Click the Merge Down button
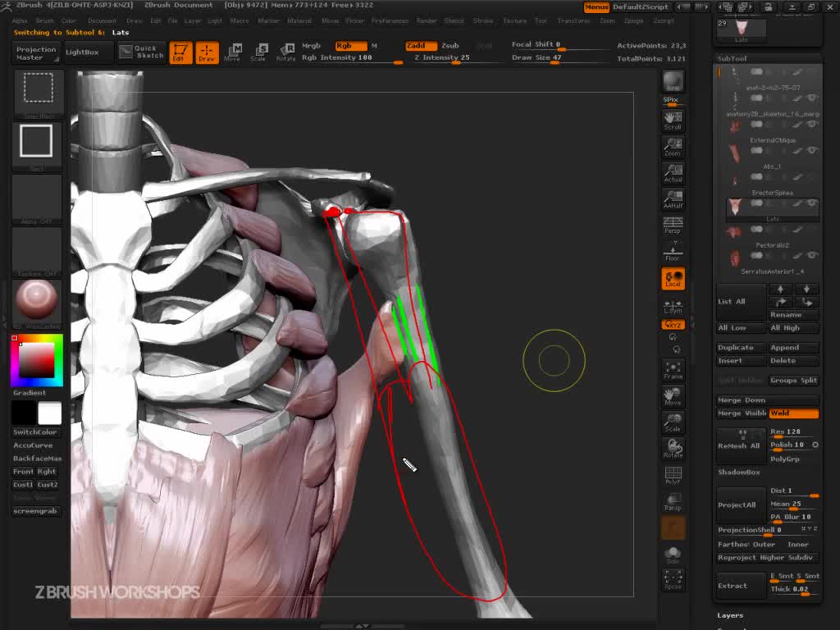Viewport: 840px width, 630px height. click(767, 399)
